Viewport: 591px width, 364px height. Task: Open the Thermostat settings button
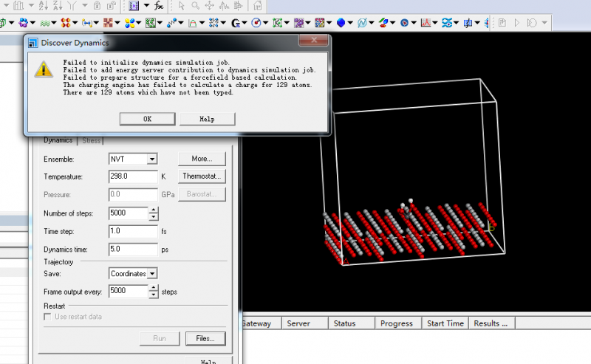pos(201,176)
